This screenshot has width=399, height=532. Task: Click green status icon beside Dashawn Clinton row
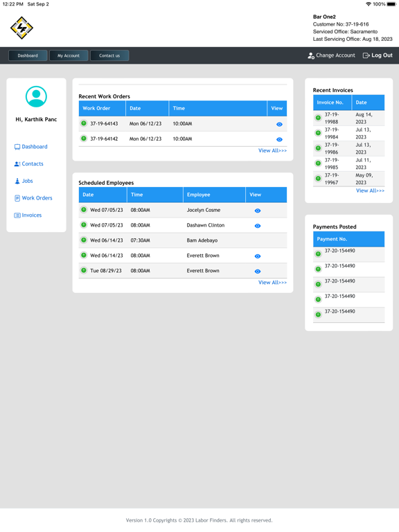[83, 225]
